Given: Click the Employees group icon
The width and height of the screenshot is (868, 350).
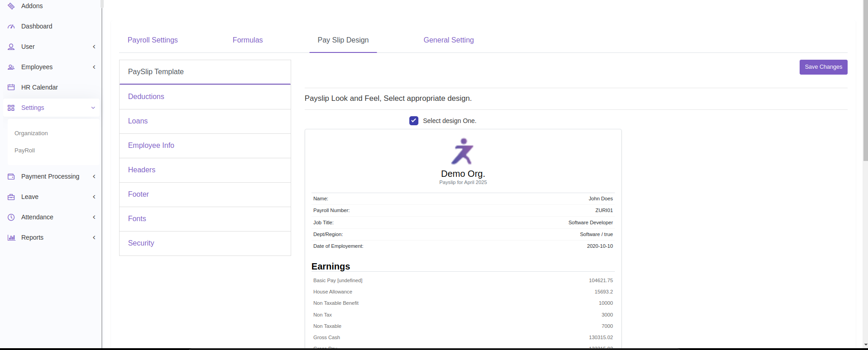Looking at the screenshot, I should (11, 67).
